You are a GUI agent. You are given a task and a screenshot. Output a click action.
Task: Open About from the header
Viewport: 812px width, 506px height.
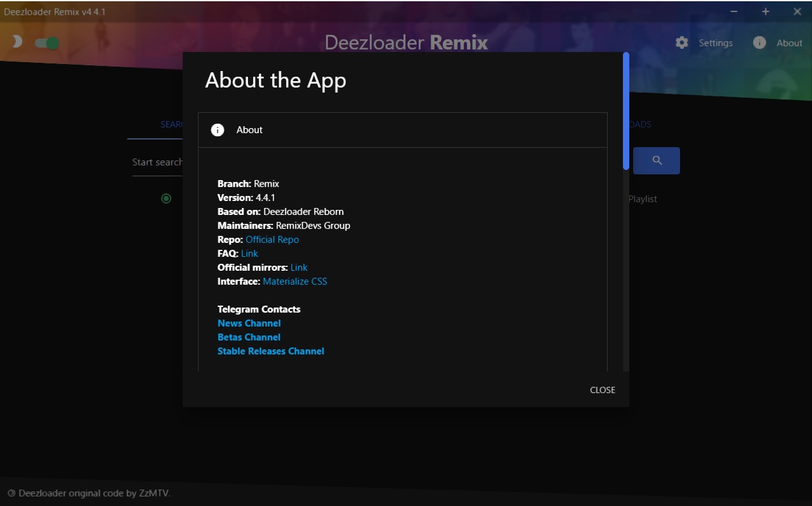[789, 43]
